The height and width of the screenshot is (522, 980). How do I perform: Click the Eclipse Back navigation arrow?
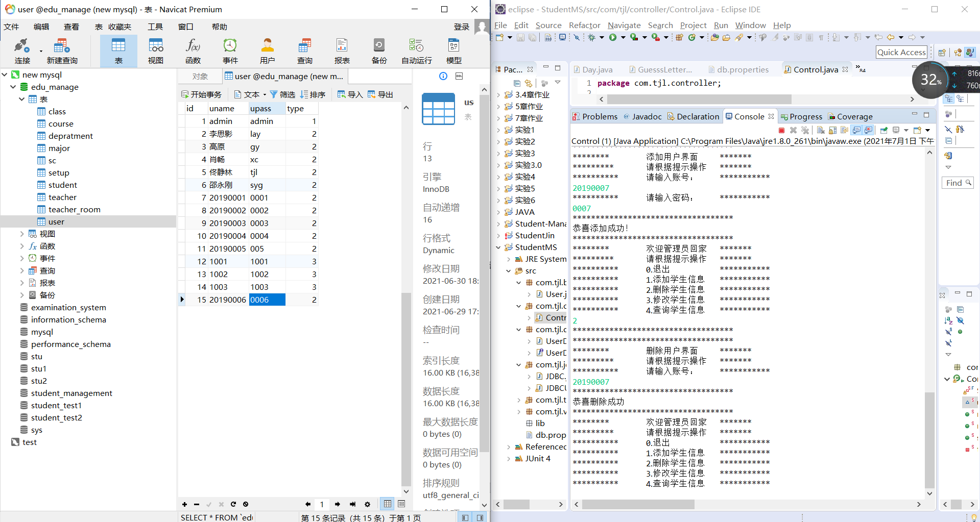point(891,37)
